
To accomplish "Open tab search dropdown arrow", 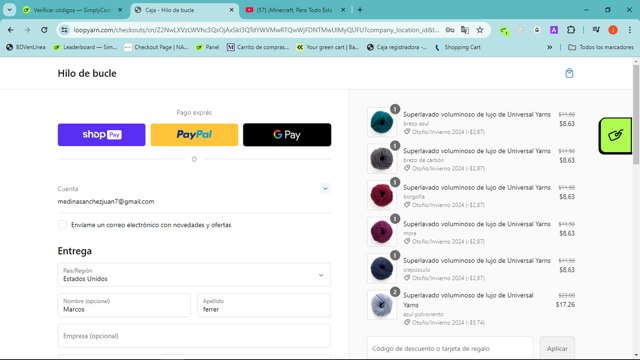I will [9, 10].
